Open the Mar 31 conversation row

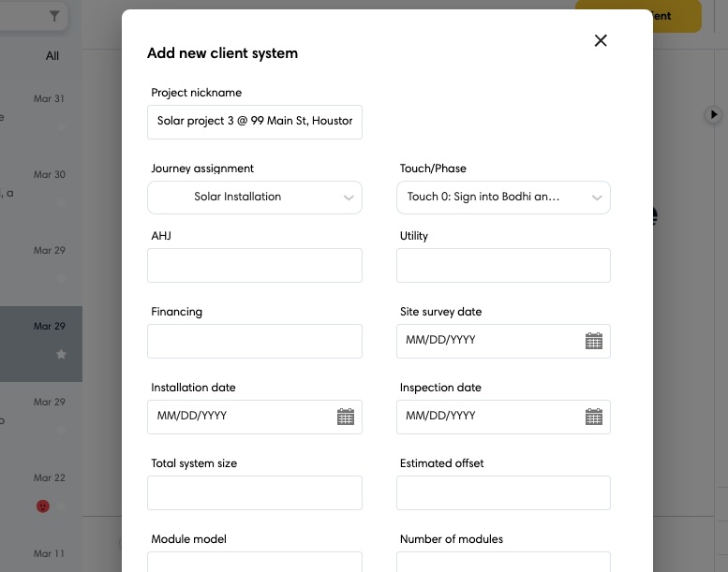coord(41,116)
